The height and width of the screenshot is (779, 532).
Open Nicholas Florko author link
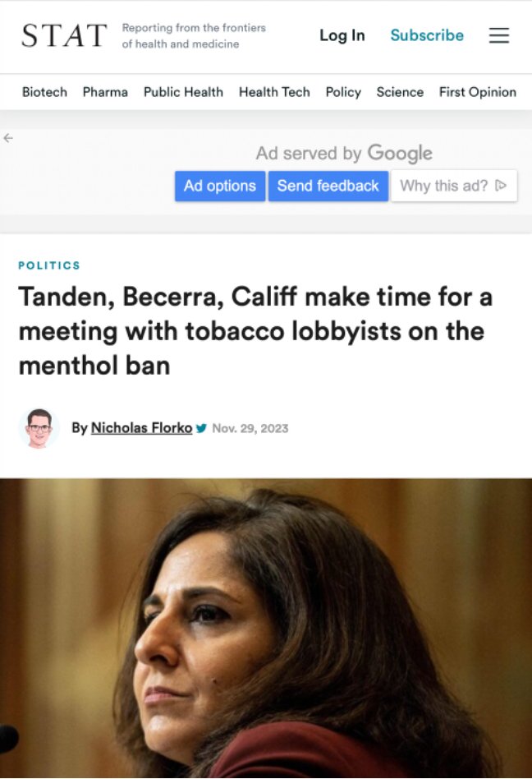(141, 428)
